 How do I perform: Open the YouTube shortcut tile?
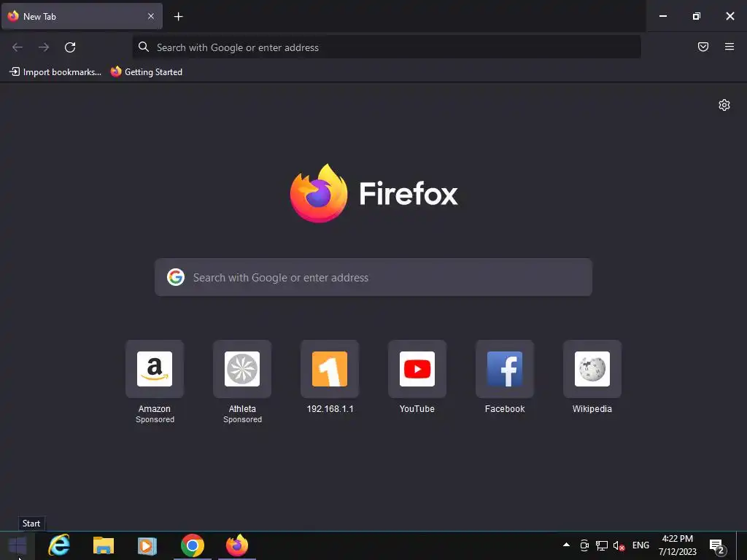coord(417,369)
